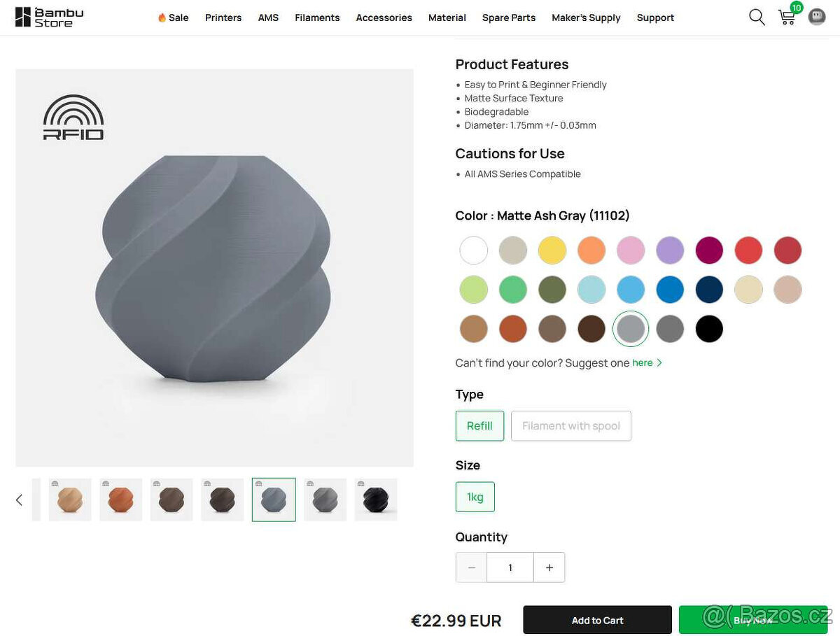Follow the 'here' color suggestion link
840x636 pixels.
(x=643, y=362)
